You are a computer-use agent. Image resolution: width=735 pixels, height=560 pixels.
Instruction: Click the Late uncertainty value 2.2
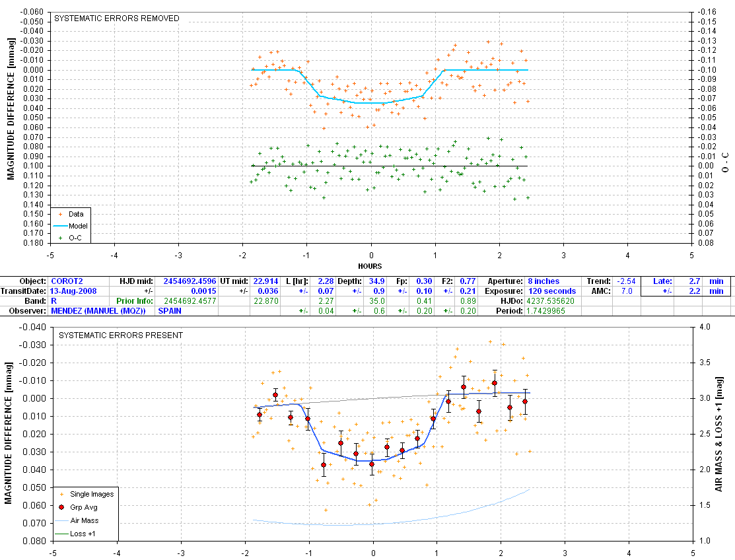tap(695, 291)
